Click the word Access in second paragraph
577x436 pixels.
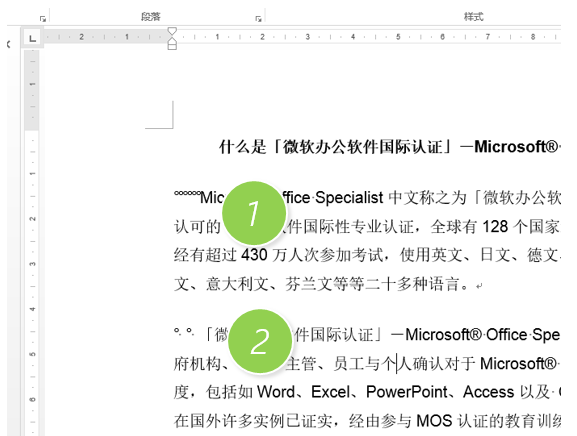(489, 392)
